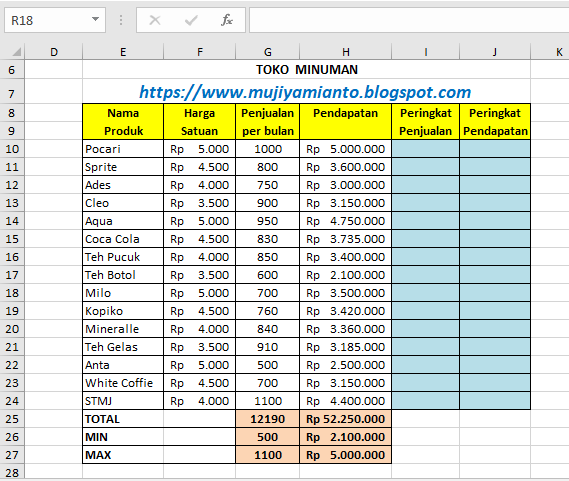Click the formula bar resize dots handle

click(x=121, y=20)
